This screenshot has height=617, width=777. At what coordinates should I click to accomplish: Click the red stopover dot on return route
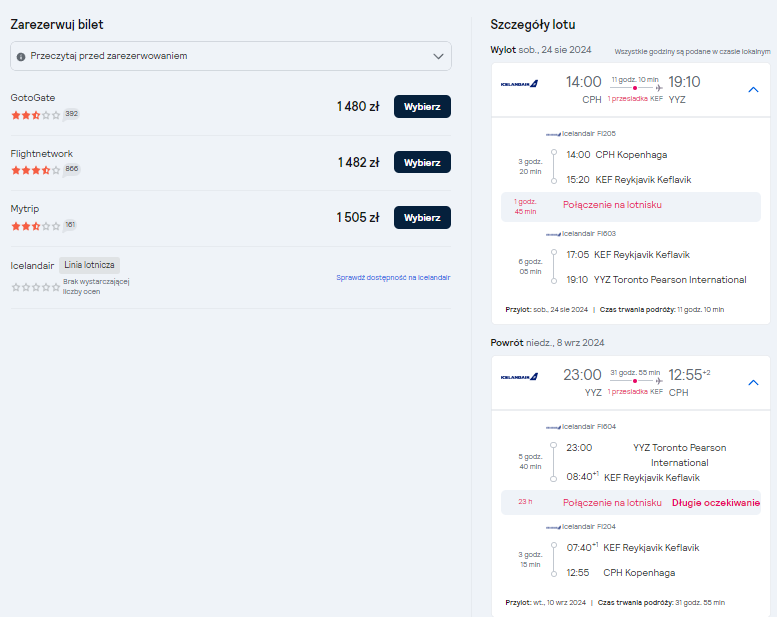point(635,381)
